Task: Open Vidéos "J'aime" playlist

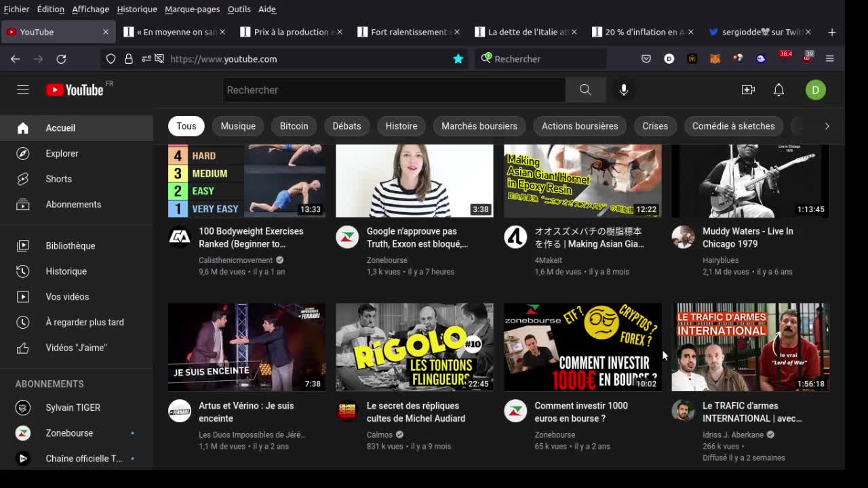Action: [77, 348]
